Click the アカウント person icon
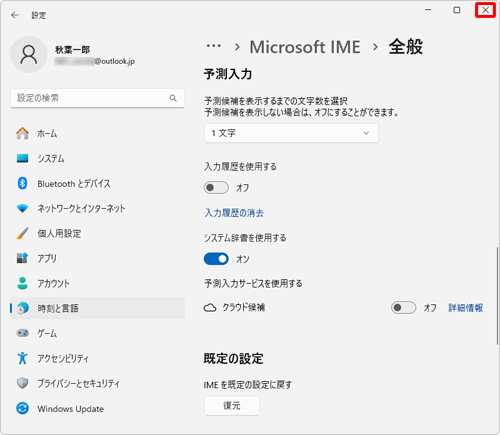The image size is (500, 435). pos(22,283)
